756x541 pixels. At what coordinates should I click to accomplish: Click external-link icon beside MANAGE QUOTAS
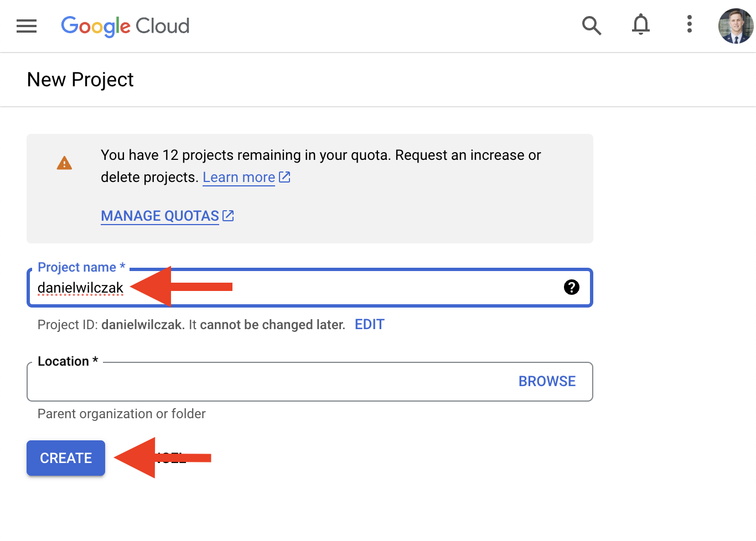228,216
